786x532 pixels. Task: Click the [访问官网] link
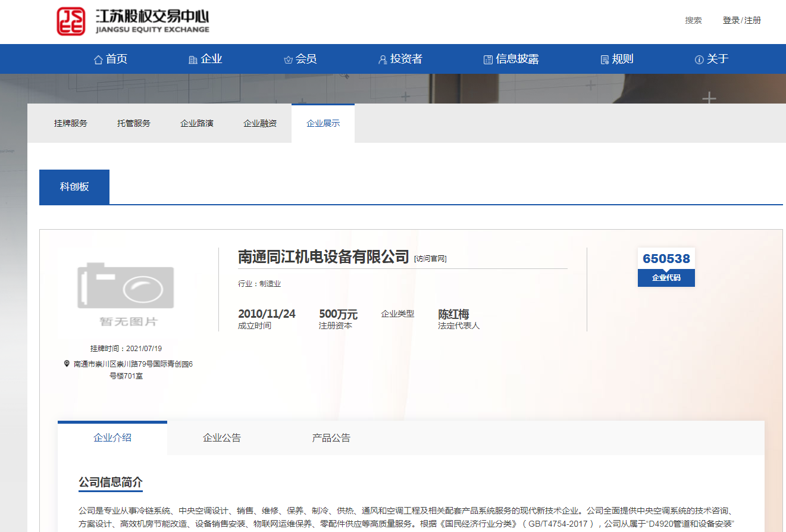tap(430, 258)
